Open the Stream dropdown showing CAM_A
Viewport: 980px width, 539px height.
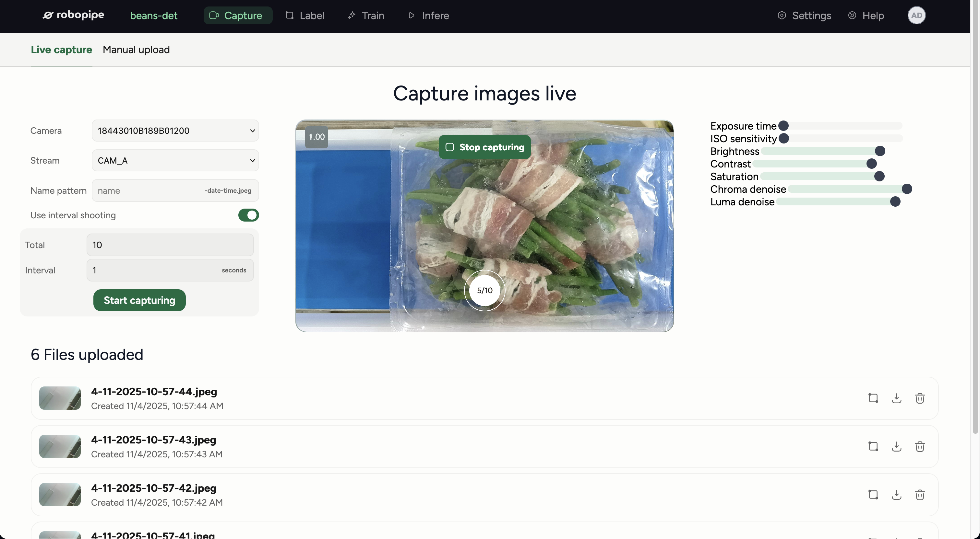[x=175, y=160]
